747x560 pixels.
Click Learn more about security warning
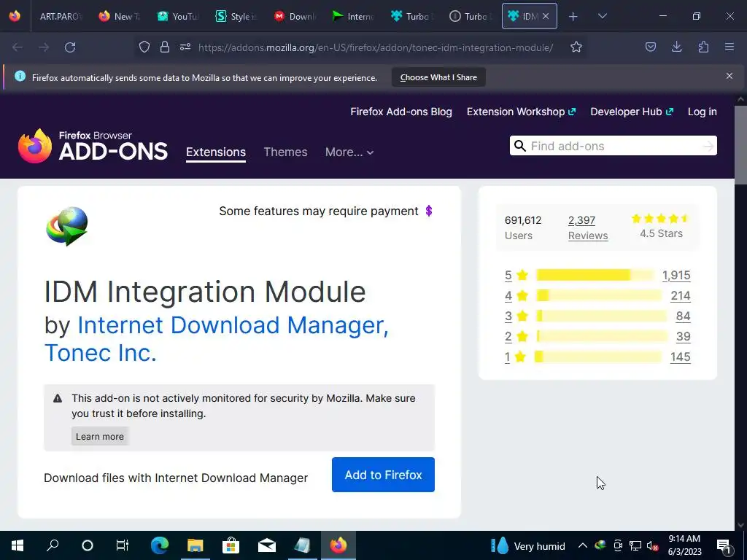click(x=99, y=436)
